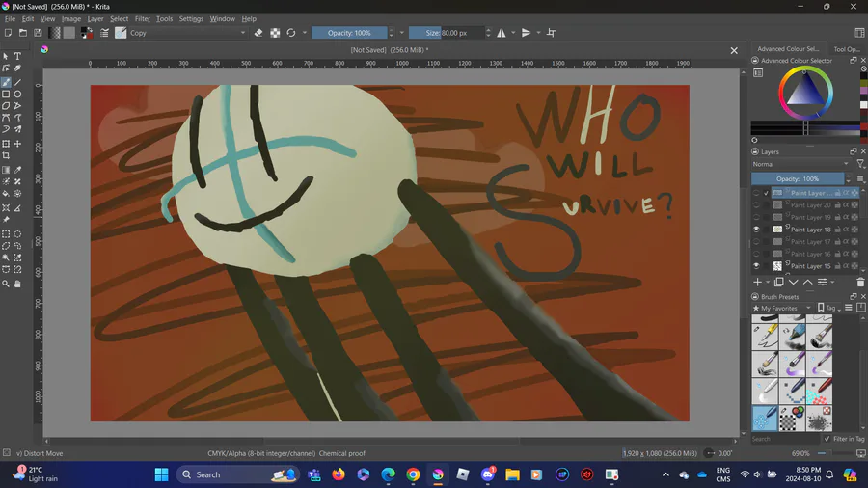The image size is (868, 488).
Task: Hide Paint Layer 15
Action: (756, 265)
